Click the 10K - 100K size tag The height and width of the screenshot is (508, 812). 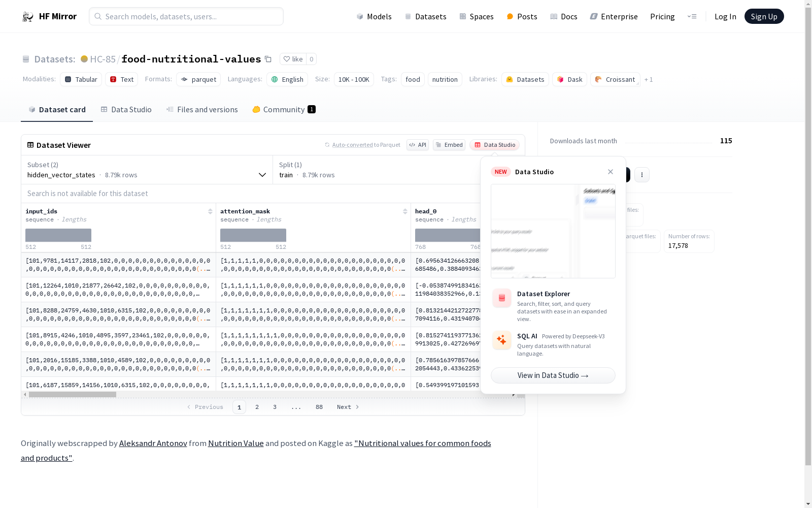point(354,79)
